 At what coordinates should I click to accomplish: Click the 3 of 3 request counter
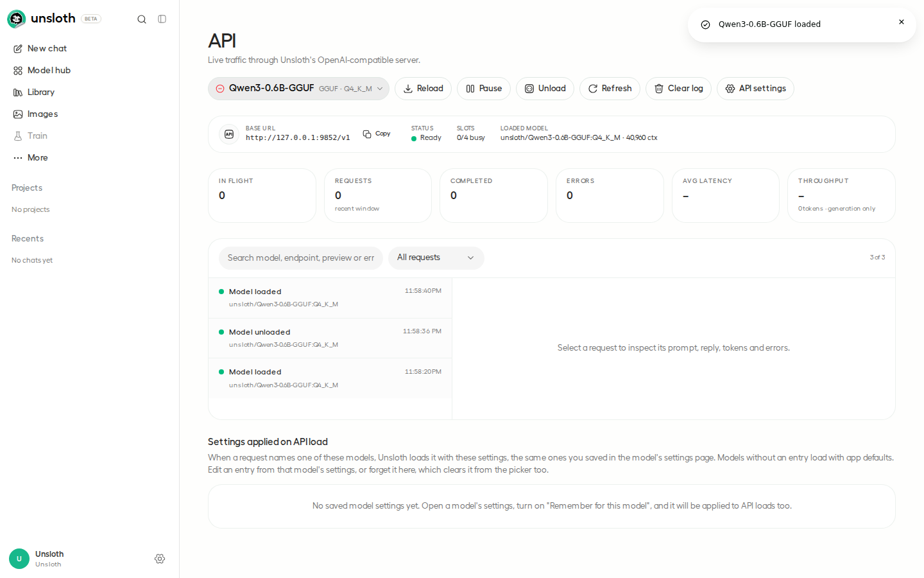click(x=877, y=258)
